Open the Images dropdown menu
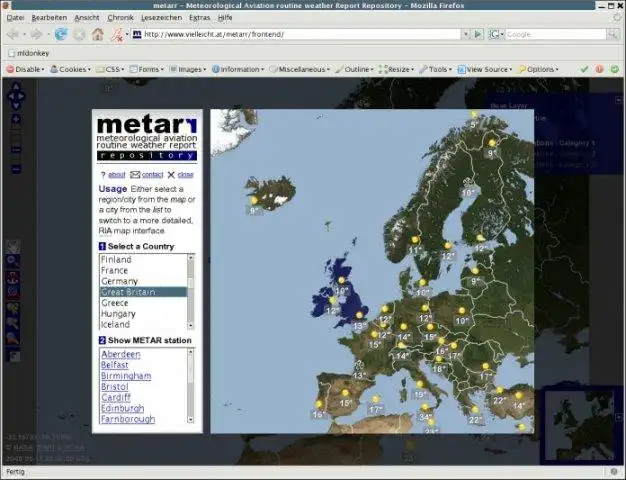Viewport: 626px width, 480px height. tap(188, 69)
